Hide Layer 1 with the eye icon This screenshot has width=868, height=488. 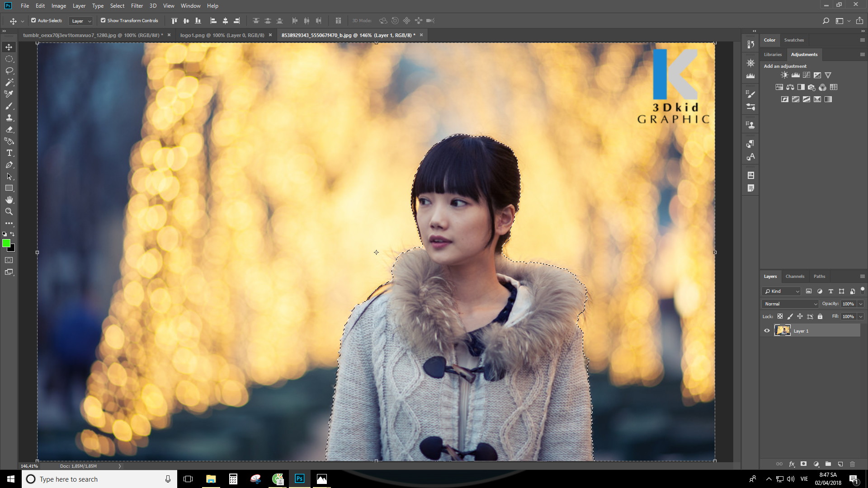point(767,331)
